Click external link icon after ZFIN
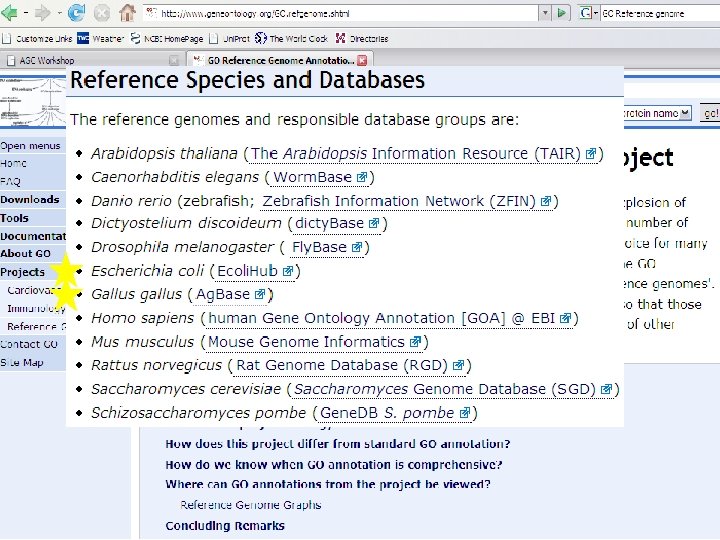This screenshot has width=720, height=540. coord(546,201)
